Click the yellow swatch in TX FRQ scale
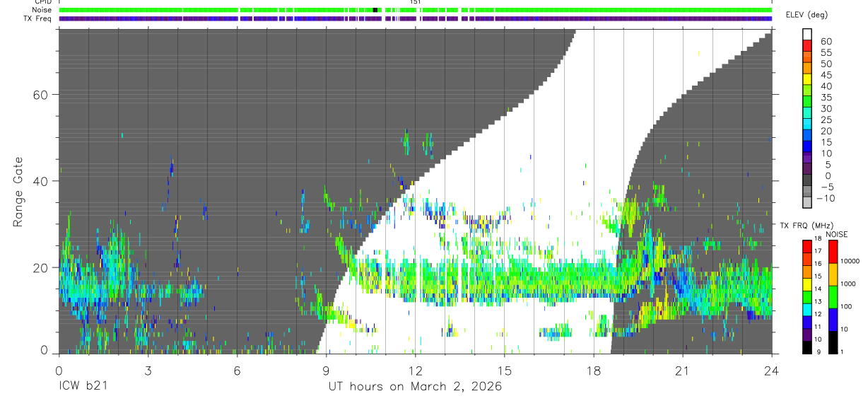 [x=807, y=286]
